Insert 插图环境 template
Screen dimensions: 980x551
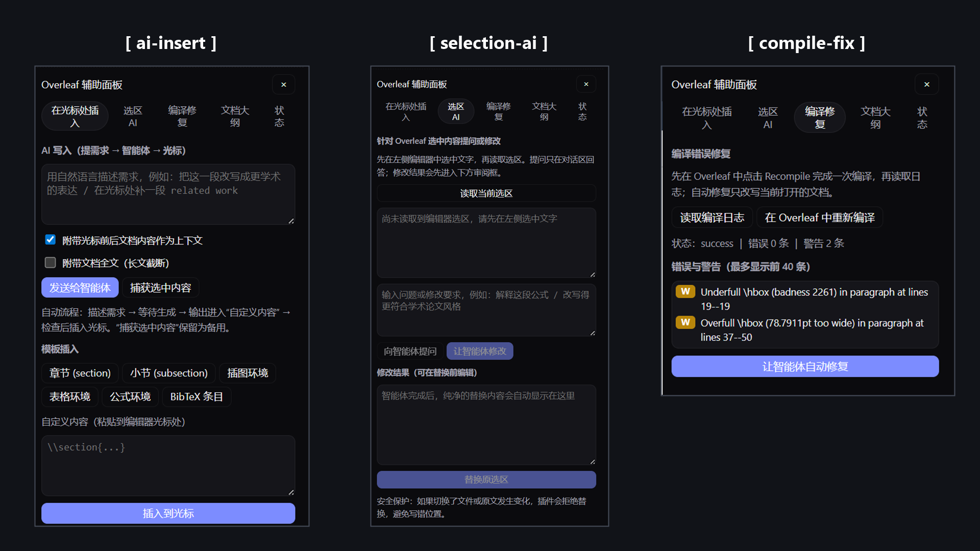click(x=248, y=373)
